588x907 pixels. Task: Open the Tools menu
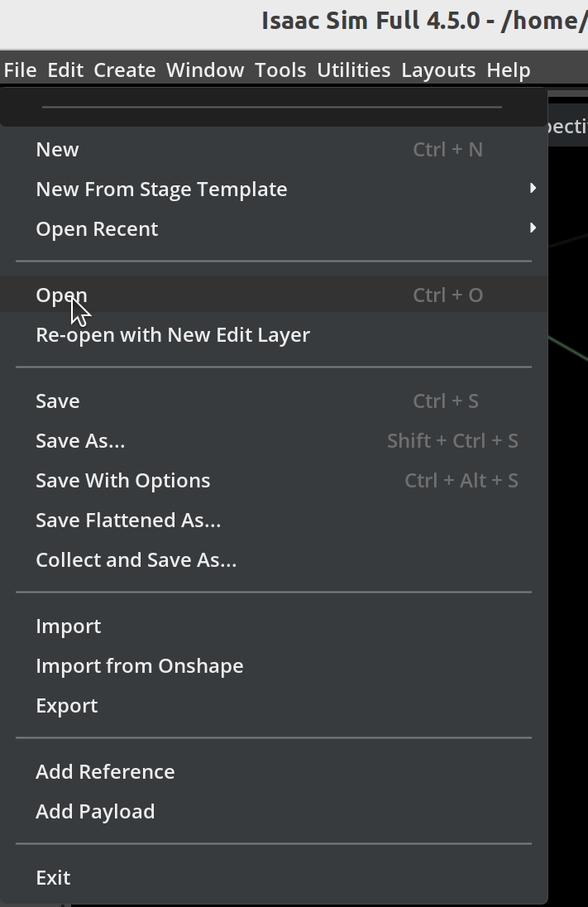(x=280, y=70)
